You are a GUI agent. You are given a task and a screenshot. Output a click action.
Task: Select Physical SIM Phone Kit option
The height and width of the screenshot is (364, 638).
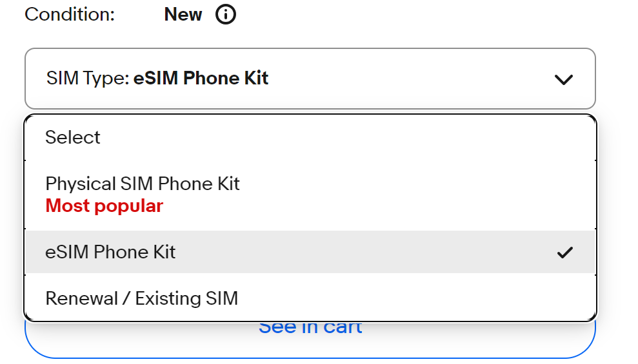tap(142, 184)
